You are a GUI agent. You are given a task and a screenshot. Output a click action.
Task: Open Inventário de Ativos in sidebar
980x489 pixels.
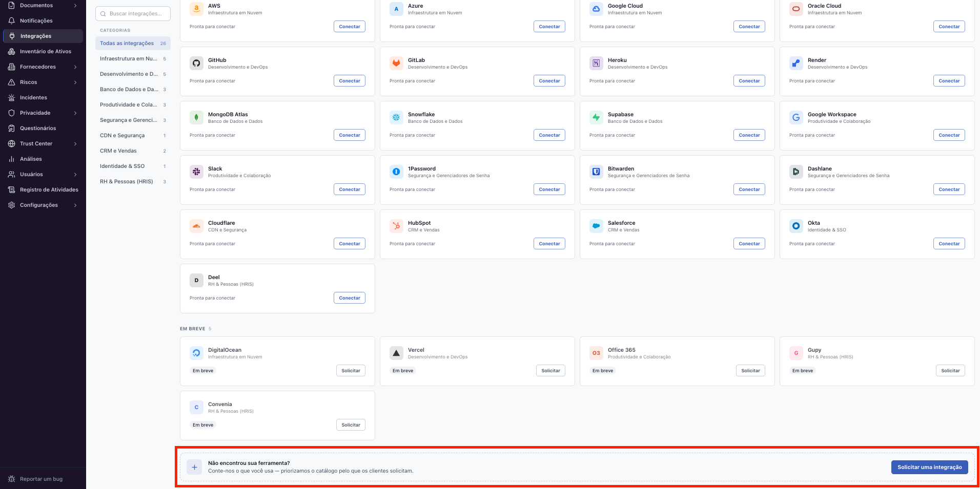(43, 52)
